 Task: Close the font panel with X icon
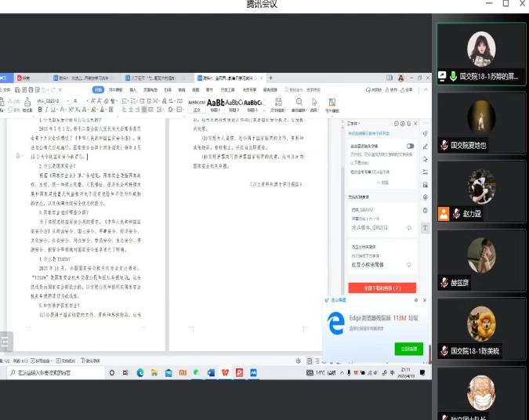[x=417, y=124]
